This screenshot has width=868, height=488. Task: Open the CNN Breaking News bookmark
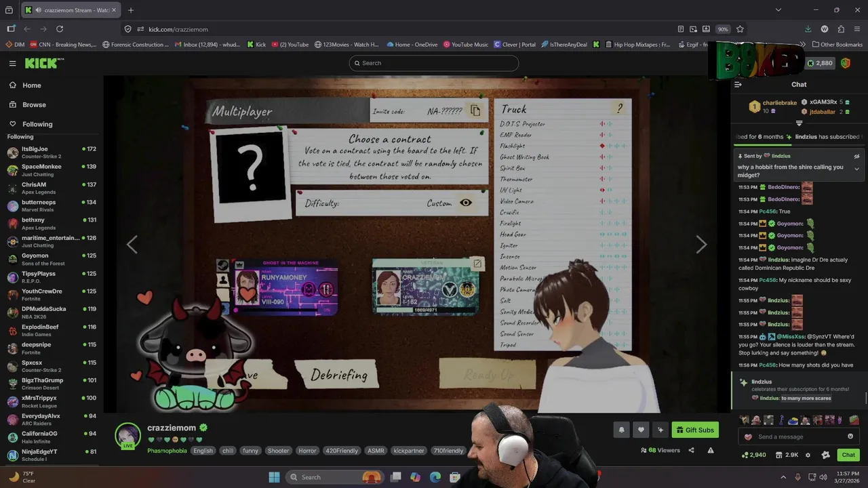pos(62,45)
